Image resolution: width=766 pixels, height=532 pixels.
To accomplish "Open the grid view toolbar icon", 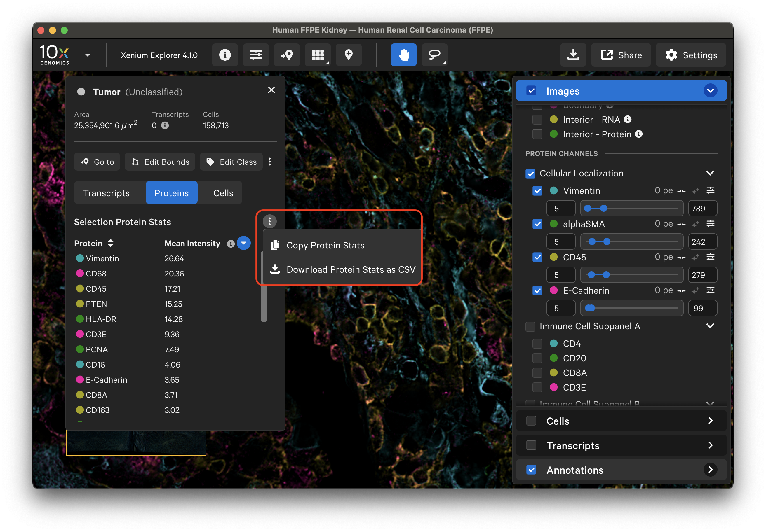I will [x=318, y=55].
